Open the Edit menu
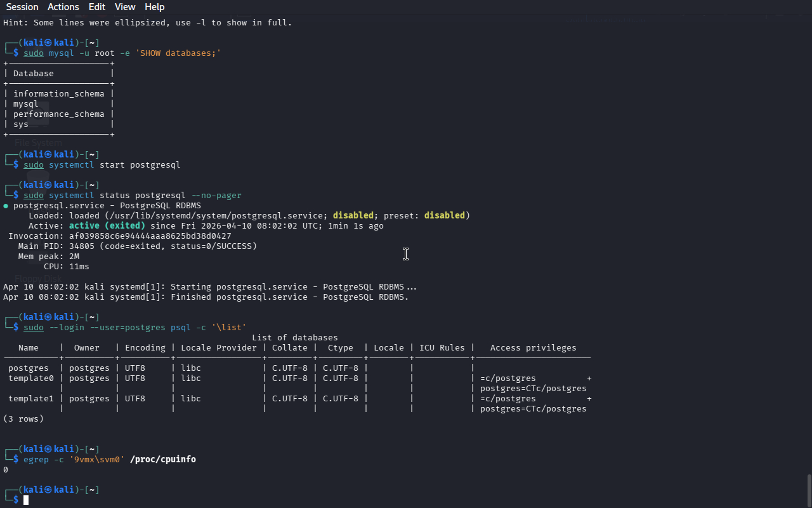The width and height of the screenshot is (812, 508). [x=97, y=7]
